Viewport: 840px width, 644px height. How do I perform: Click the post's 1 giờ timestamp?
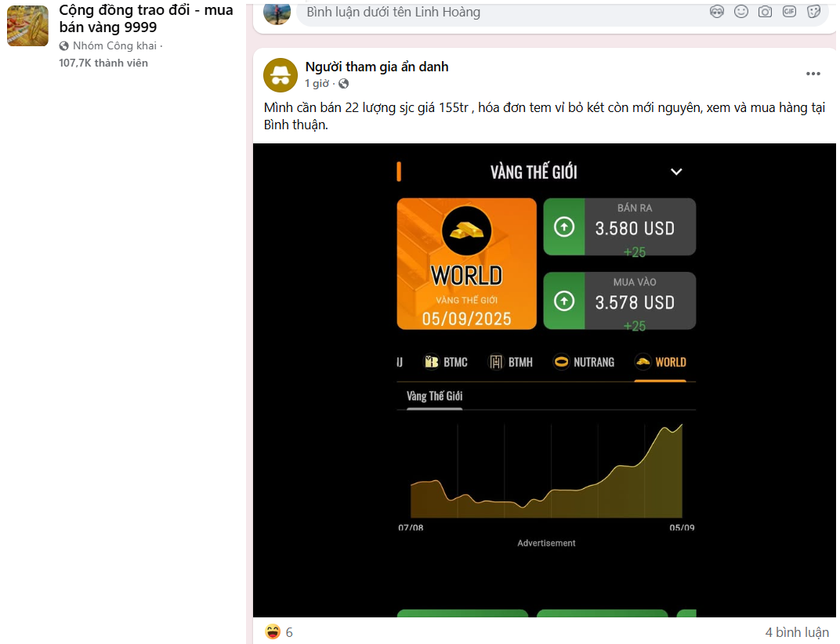coord(317,84)
